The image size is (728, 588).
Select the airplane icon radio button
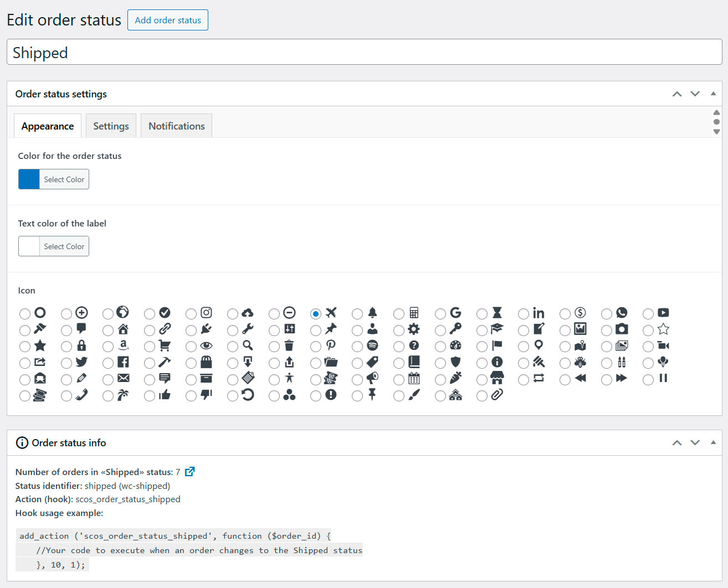click(x=315, y=313)
